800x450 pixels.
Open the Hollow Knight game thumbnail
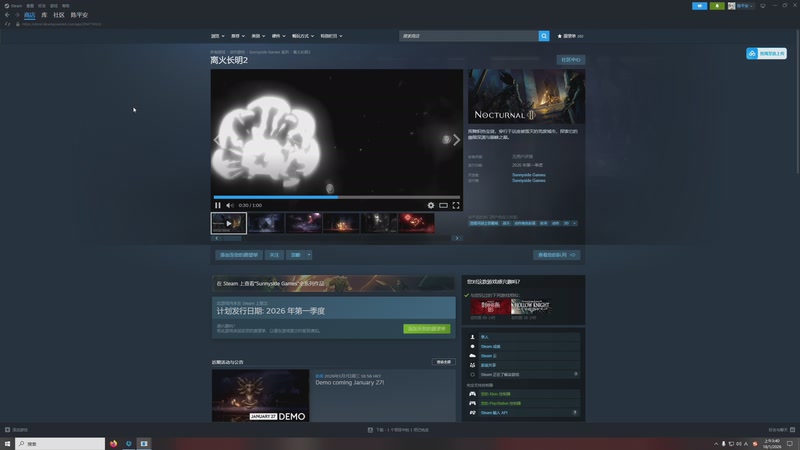click(x=531, y=307)
